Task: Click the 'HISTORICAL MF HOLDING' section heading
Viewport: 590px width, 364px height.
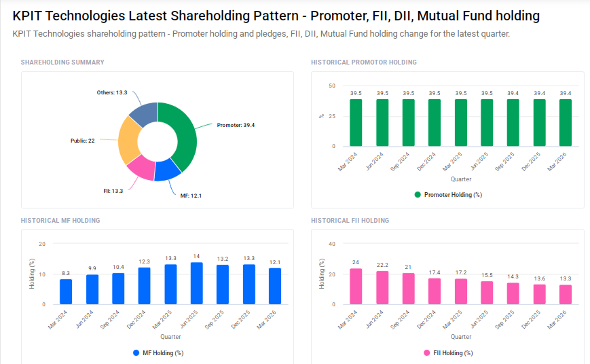Action: click(60, 220)
